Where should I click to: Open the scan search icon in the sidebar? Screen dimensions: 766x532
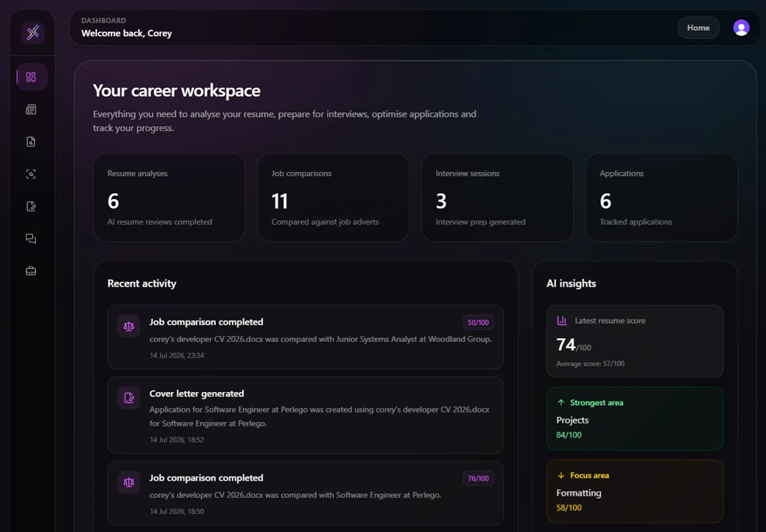pyautogui.click(x=31, y=174)
